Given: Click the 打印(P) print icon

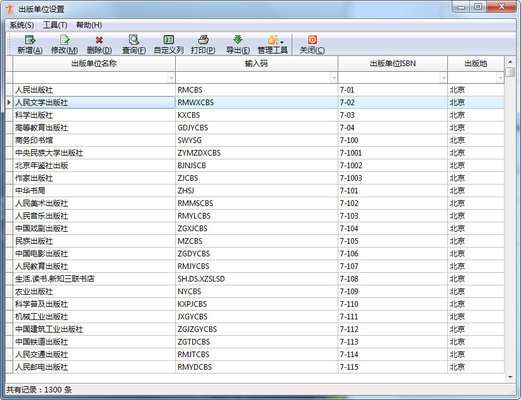Looking at the screenshot, I should [203, 44].
